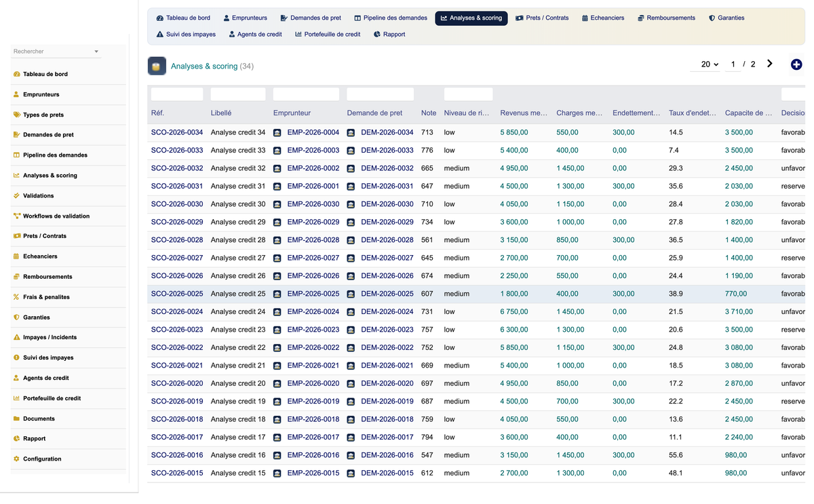
Task: Click the Tableau de bord sidebar icon
Action: pyautogui.click(x=16, y=74)
